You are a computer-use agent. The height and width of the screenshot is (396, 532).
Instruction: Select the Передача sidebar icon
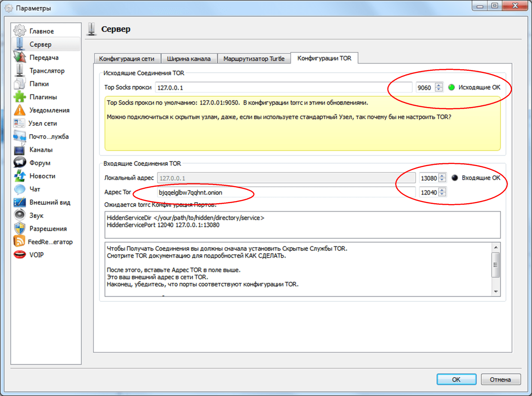(20, 58)
